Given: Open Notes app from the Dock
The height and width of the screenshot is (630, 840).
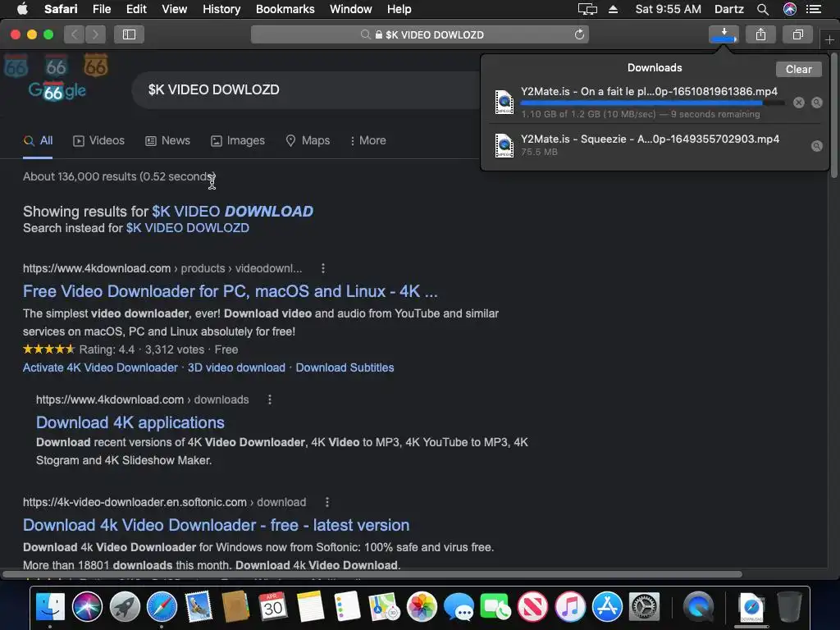Looking at the screenshot, I should click(310, 607).
